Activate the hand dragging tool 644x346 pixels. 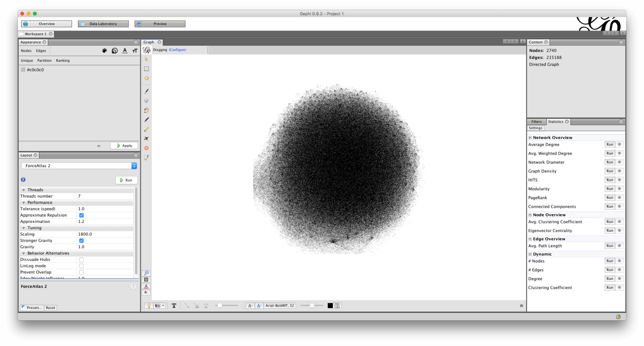(146, 78)
